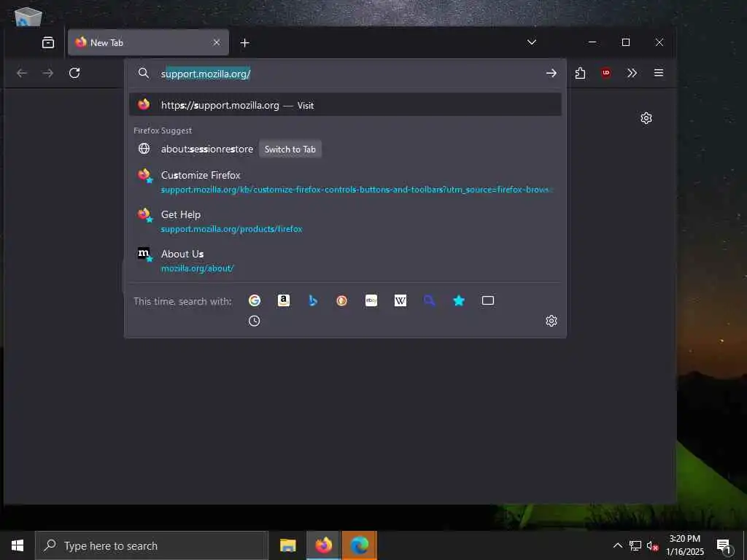Click the Firefox logo in Customize Firefox row
Viewport: 747px width, 560px height.
[x=144, y=175]
